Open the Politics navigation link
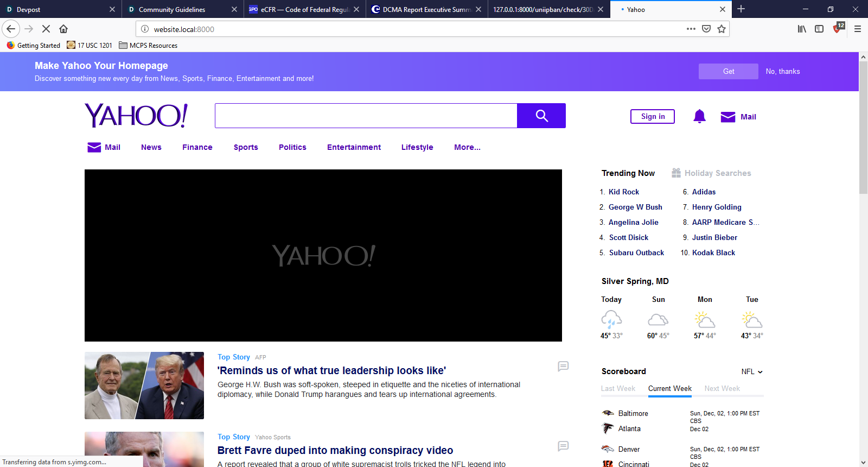The height and width of the screenshot is (467, 868). pos(292,147)
